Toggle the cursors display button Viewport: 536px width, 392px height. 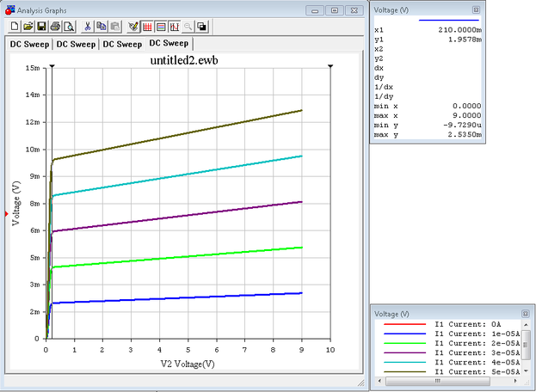(x=173, y=27)
